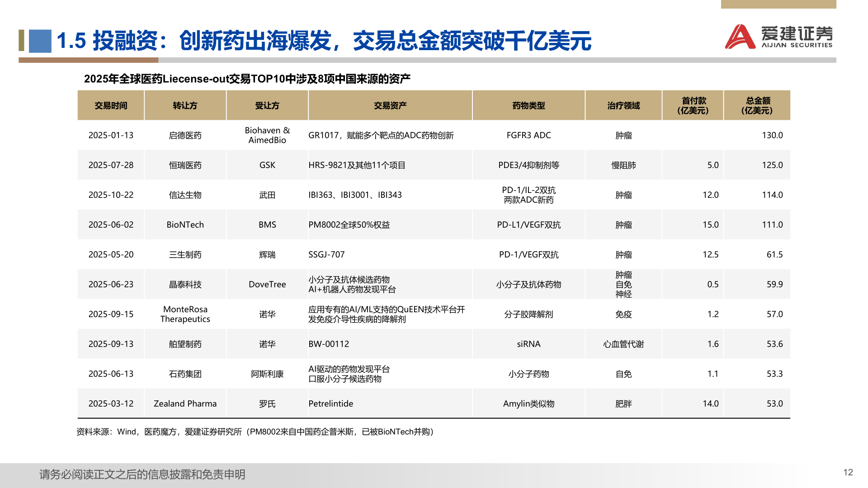Viewport: 868px width, 488px height.
Task: Select the footer disclaimer 请务必阅读正文之后的信息披露和免责申明
Action: tap(142, 474)
